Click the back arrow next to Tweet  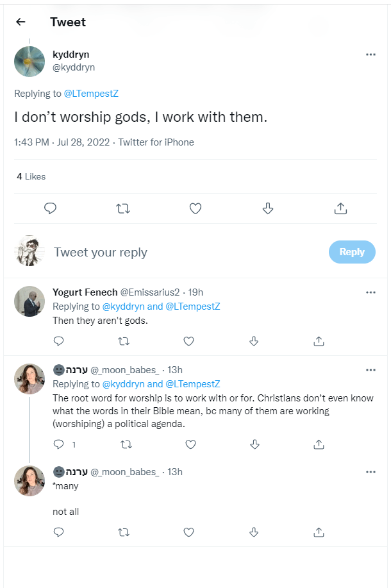pos(21,22)
